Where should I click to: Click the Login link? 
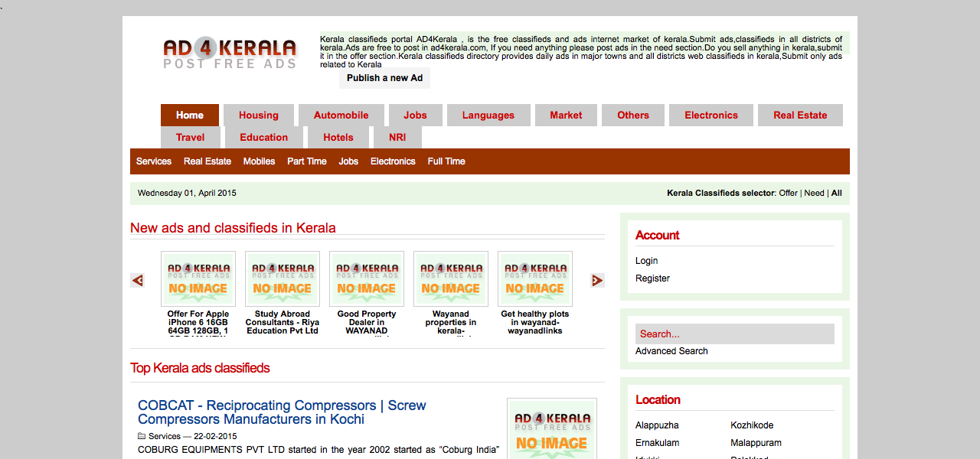coord(647,261)
